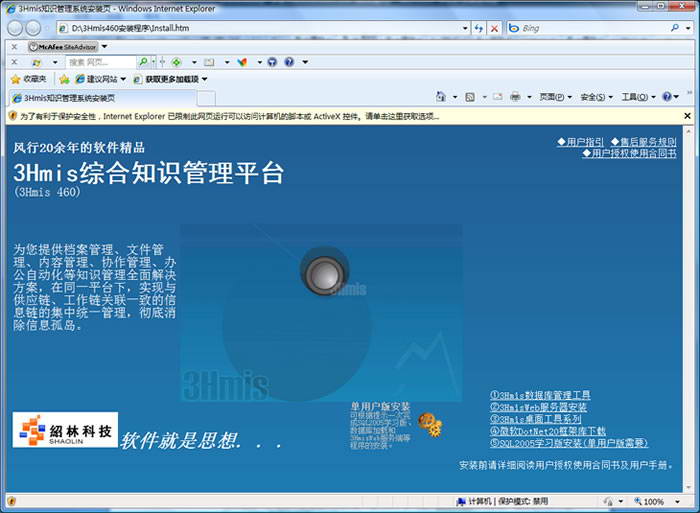Screen dimensions: 700x513
Task: Click the browser Back button
Action: tap(15, 28)
